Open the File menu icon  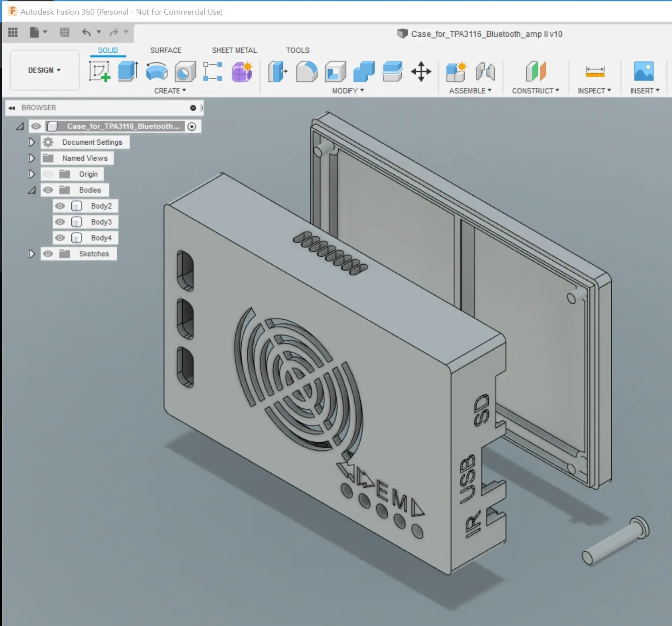[35, 32]
